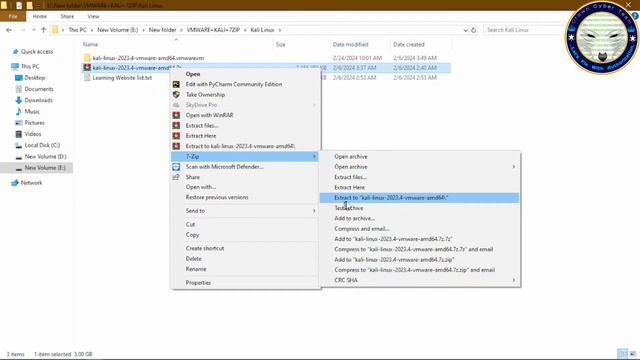Click the Network icon in sidebar
Image resolution: width=640 pixels, height=360 pixels.
[x=15, y=182]
